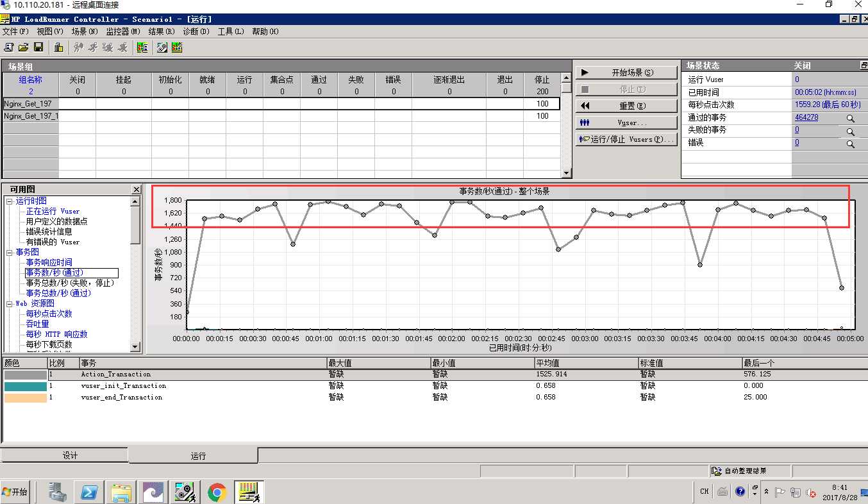Screen dimensions: 868x504
Task: Open the 工具(L) menu
Action: (231, 31)
